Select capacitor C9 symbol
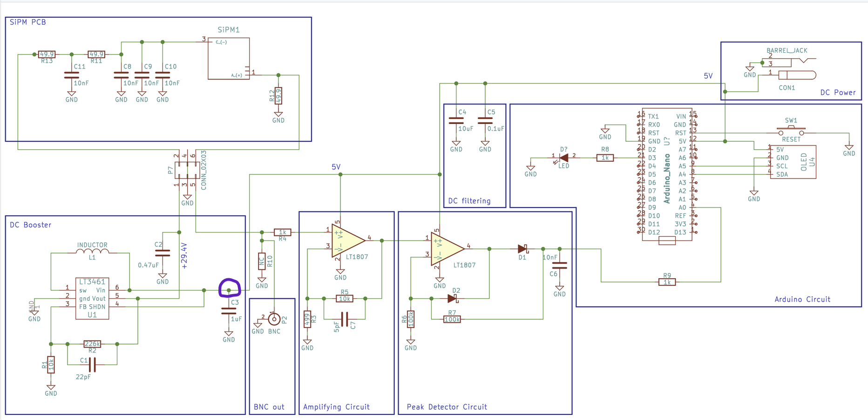Image resolution: width=868 pixels, height=420 pixels. coord(142,75)
